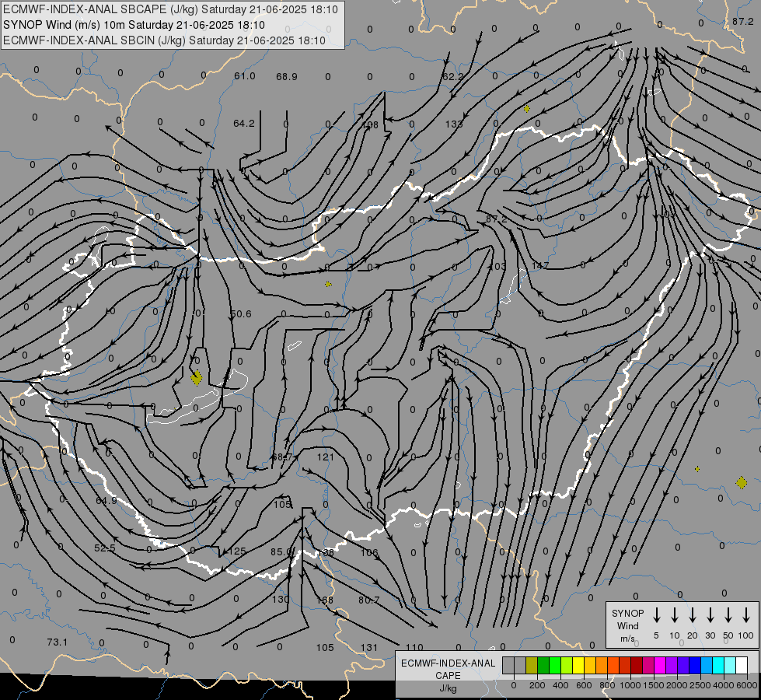Click the '110' CAPE value on map
The width and height of the screenshot is (761, 700).
(x=414, y=647)
